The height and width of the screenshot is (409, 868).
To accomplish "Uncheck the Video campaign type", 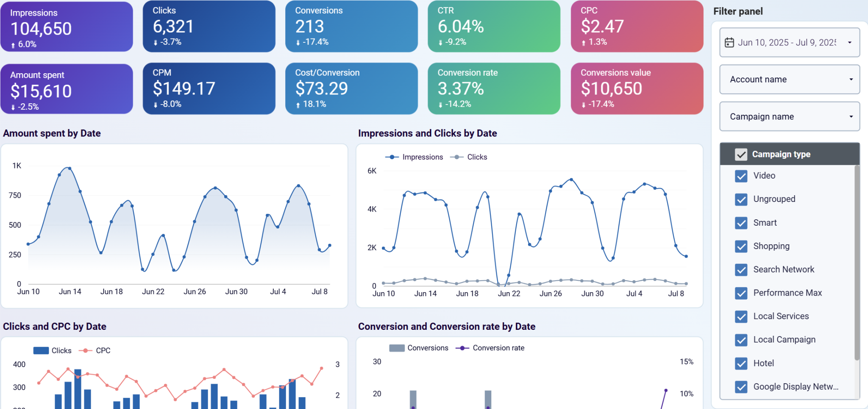I will pyautogui.click(x=741, y=176).
